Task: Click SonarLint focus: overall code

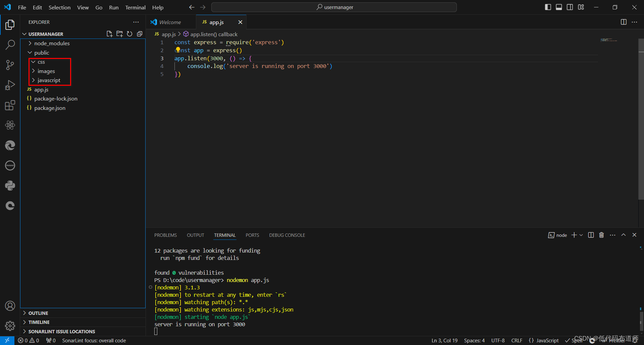Action: [94, 340]
